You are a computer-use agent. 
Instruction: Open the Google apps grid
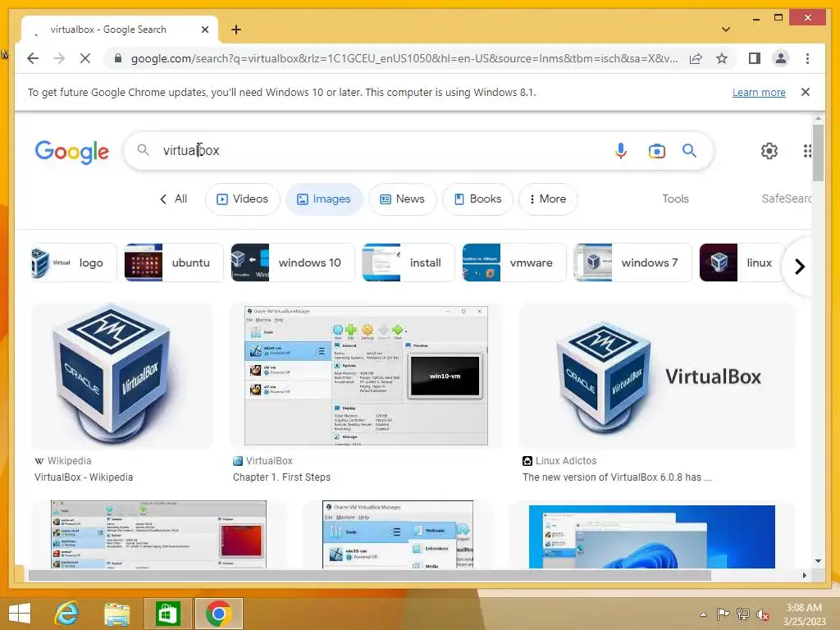click(807, 151)
